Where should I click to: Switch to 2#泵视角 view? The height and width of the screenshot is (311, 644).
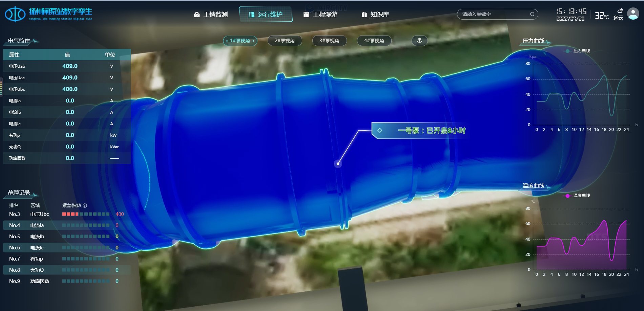pyautogui.click(x=285, y=41)
